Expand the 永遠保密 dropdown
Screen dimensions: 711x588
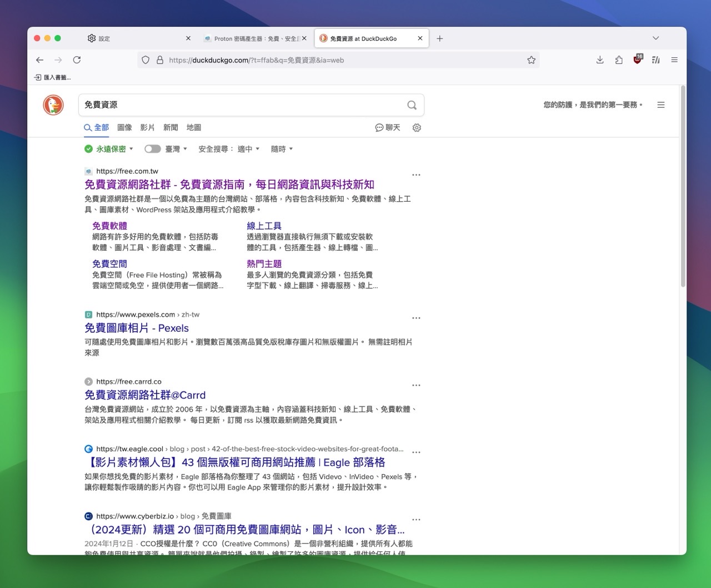point(109,149)
